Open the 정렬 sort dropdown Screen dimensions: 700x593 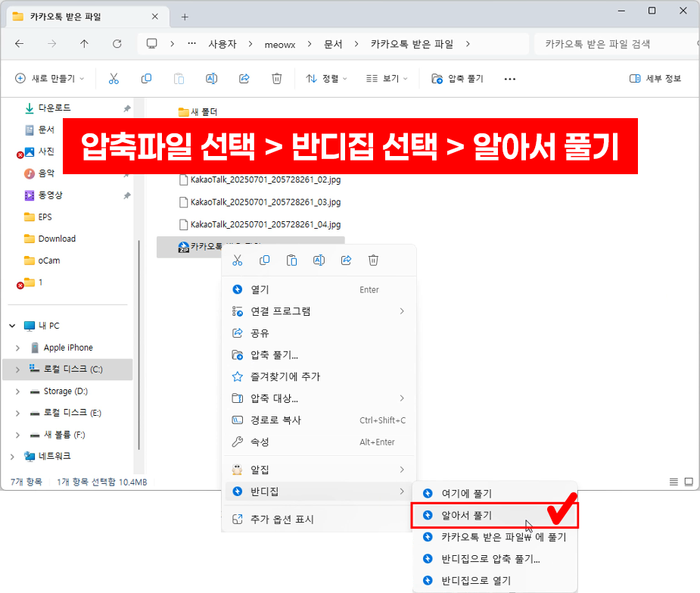[326, 79]
